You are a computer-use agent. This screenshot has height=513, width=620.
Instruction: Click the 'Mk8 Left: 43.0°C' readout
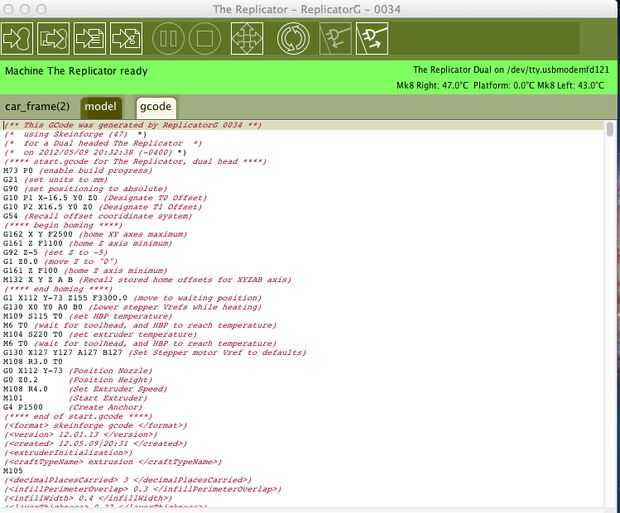pyautogui.click(x=570, y=85)
